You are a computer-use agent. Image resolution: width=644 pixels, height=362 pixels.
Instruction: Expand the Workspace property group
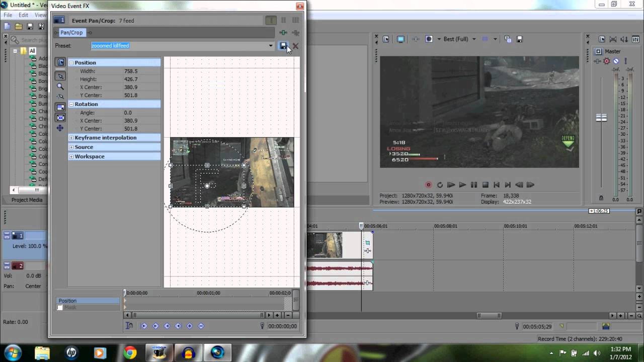click(x=71, y=157)
